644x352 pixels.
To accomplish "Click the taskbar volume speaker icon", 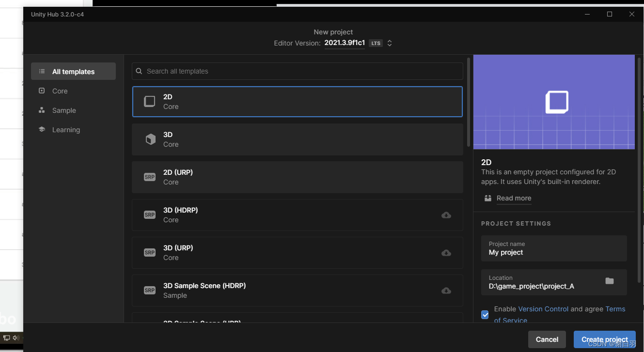I will 16,338.
